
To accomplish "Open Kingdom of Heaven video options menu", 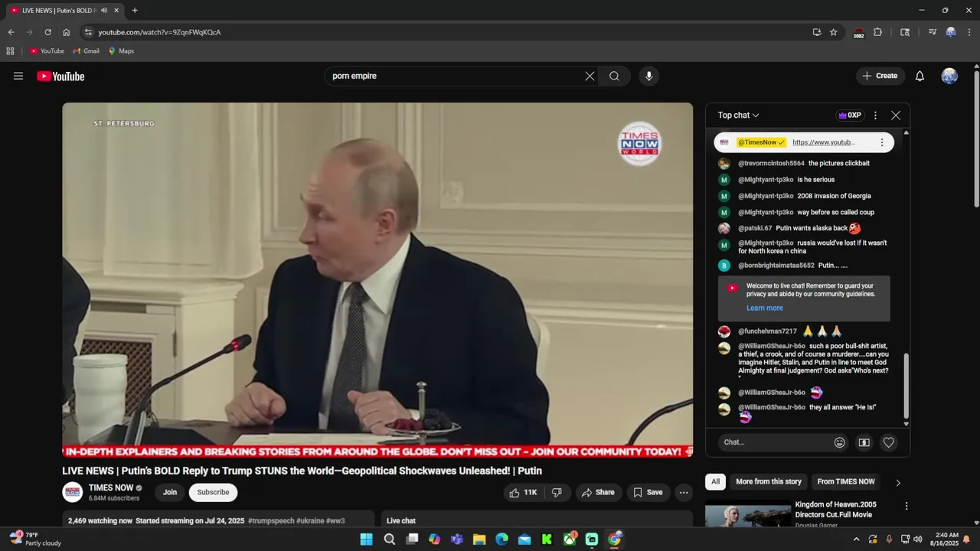I will pos(906,507).
